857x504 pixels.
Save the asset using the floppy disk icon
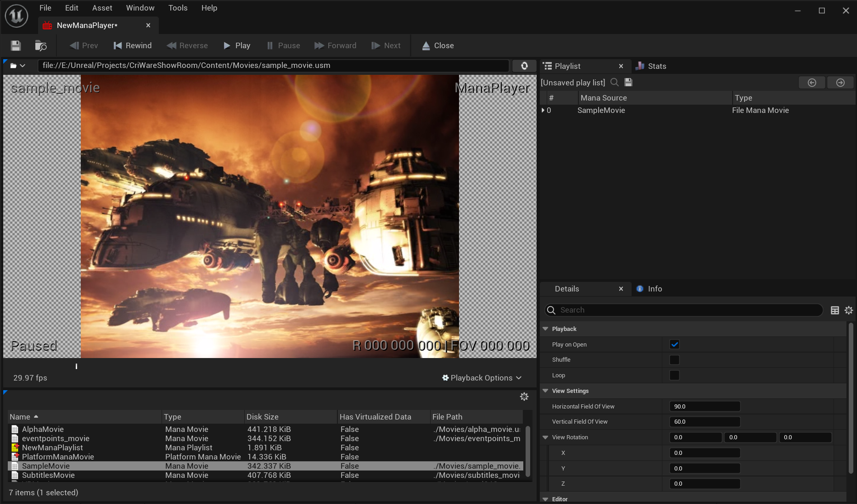pyautogui.click(x=16, y=45)
